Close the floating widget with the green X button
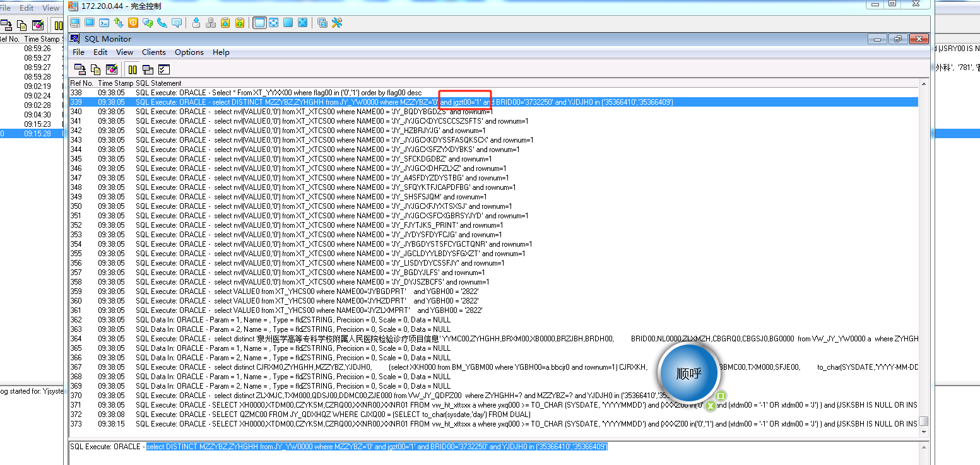 [x=711, y=405]
